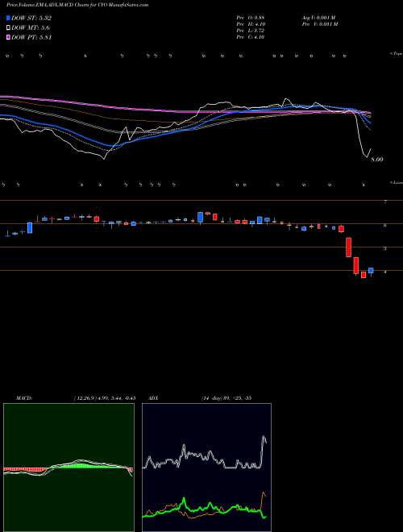
Task: Click the white DOW MT legend swatch
Action: pos(8,27)
